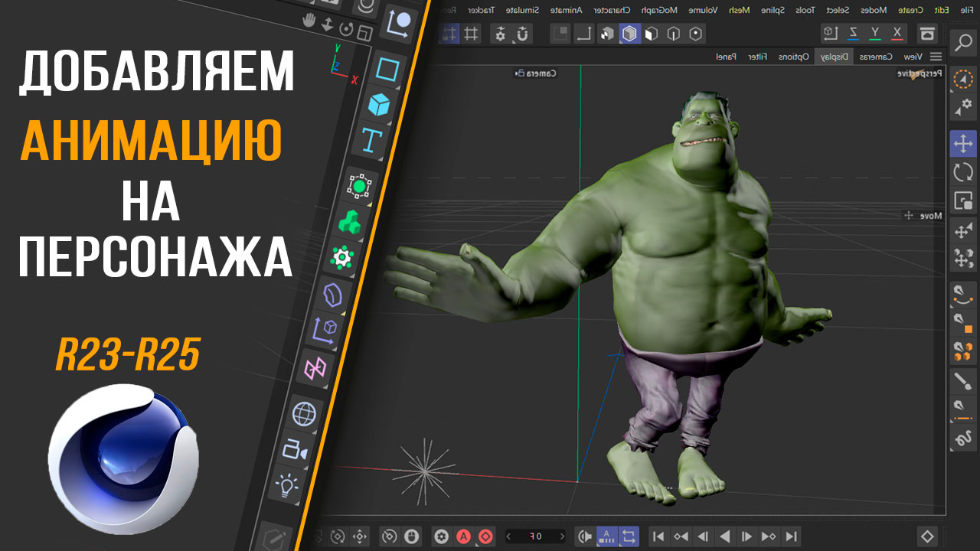Record active objects keyframe button
This screenshot has height=551, width=980.
point(486,536)
